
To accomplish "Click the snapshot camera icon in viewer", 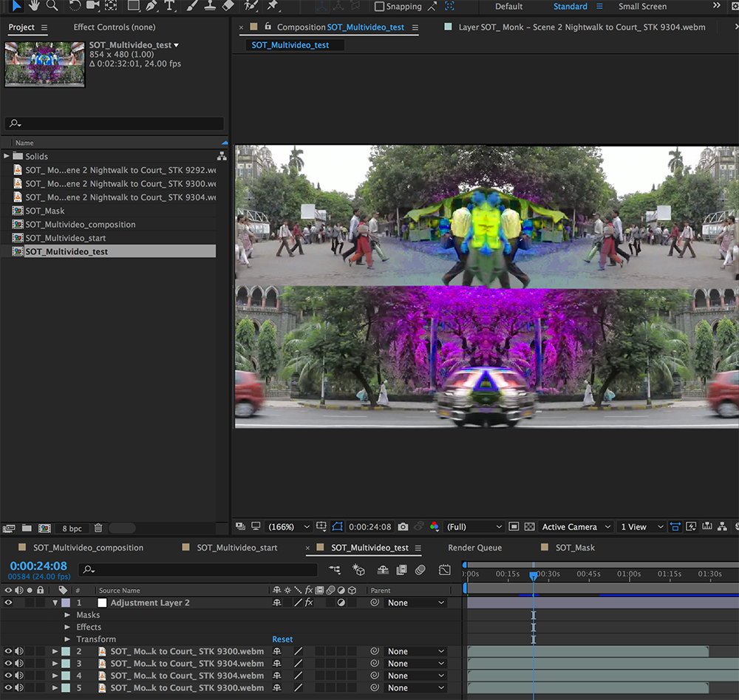I will pos(403,527).
